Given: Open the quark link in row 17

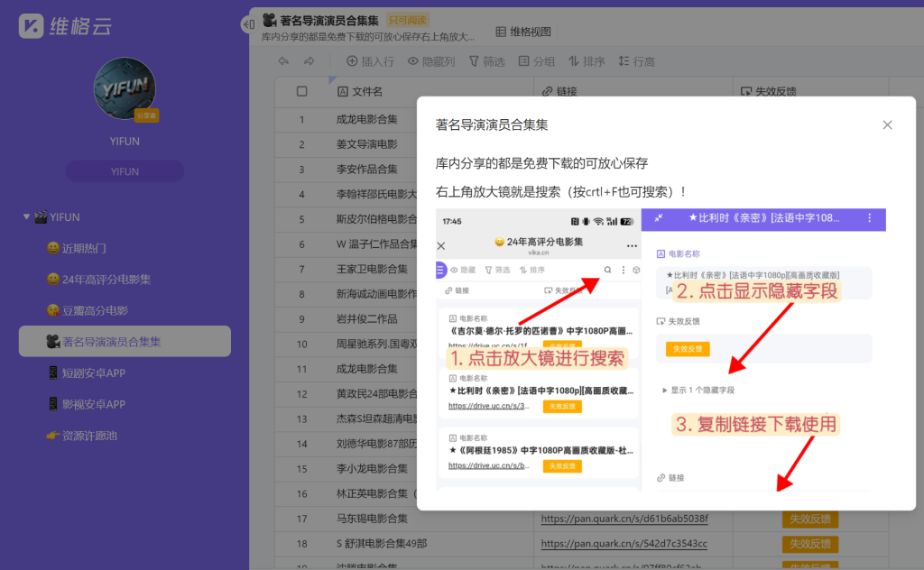Looking at the screenshot, I should [624, 519].
